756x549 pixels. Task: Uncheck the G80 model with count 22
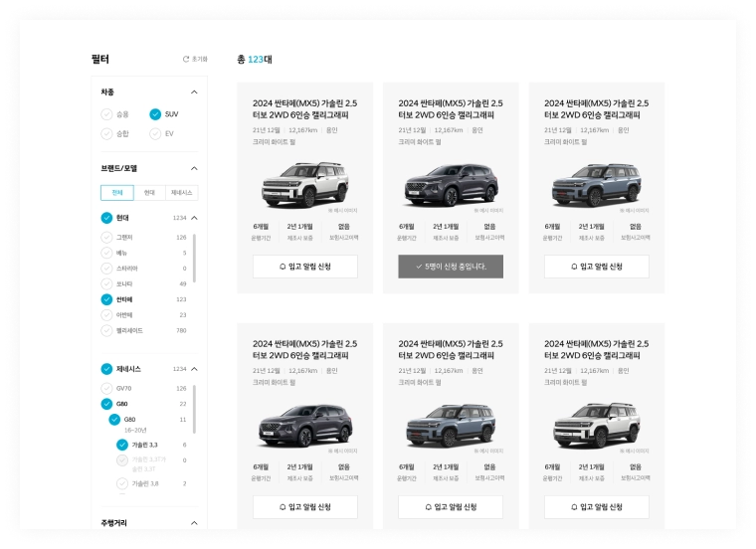coord(106,404)
